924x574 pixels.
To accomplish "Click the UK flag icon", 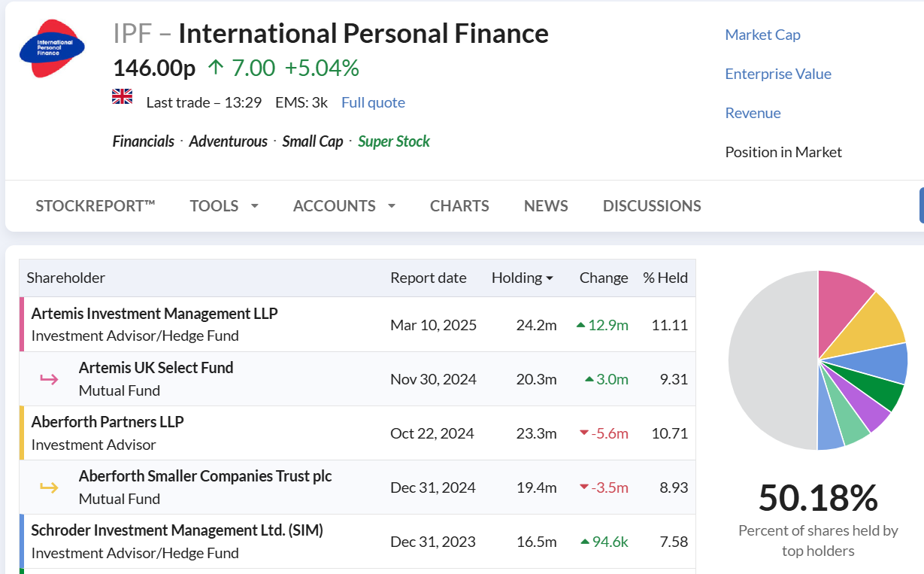I will 122,96.
